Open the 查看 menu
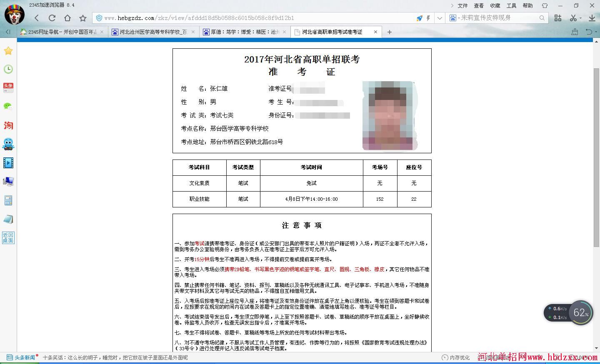This screenshot has height=364, width=600. coord(479,5)
